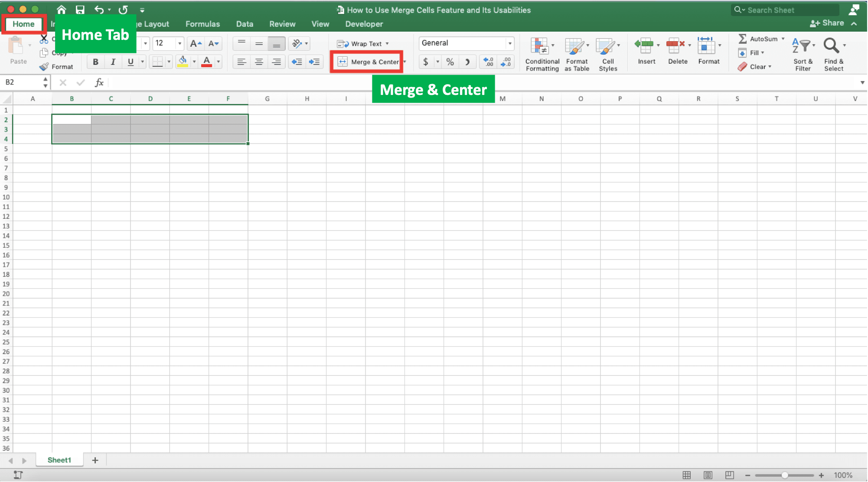Apply comma style format

point(467,62)
